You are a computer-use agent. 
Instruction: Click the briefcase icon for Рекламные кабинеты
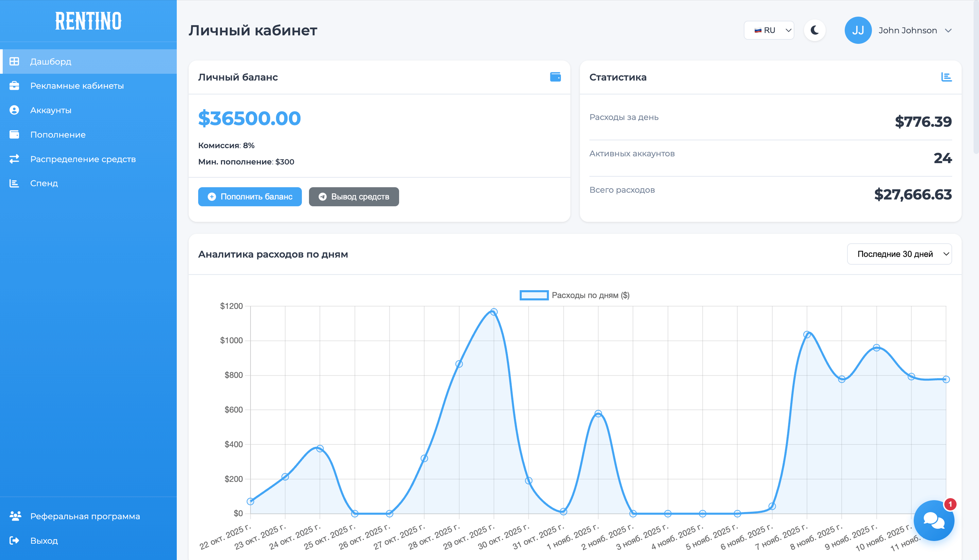pyautogui.click(x=14, y=86)
